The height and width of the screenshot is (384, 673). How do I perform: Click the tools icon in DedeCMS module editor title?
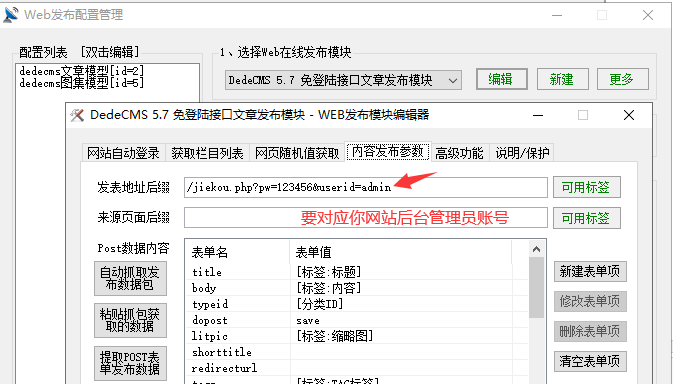[x=77, y=115]
